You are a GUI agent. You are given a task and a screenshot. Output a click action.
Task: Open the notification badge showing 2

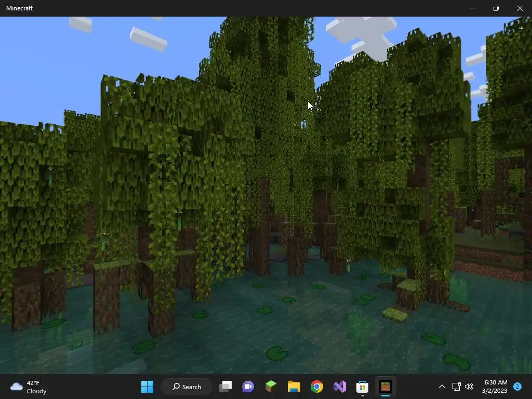[517, 387]
